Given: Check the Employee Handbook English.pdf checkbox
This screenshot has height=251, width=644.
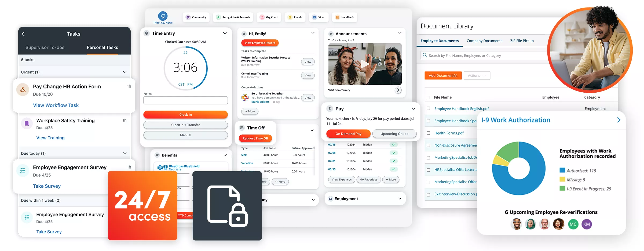Looking at the screenshot, I should click(x=428, y=108).
